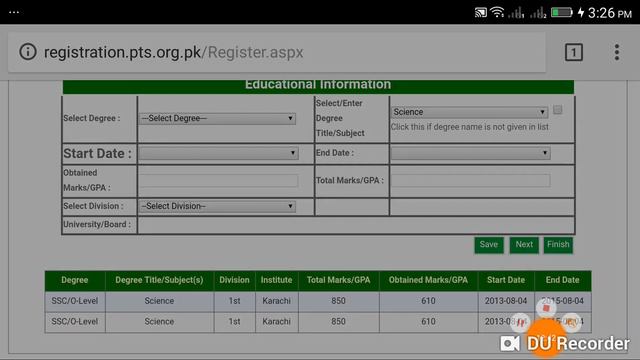Click the Total Marks/GPA column header

pos(338,280)
